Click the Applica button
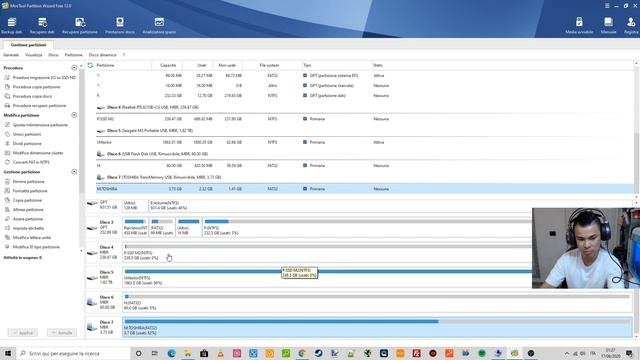Image resolution: width=640 pixels, height=360 pixels. click(22, 333)
